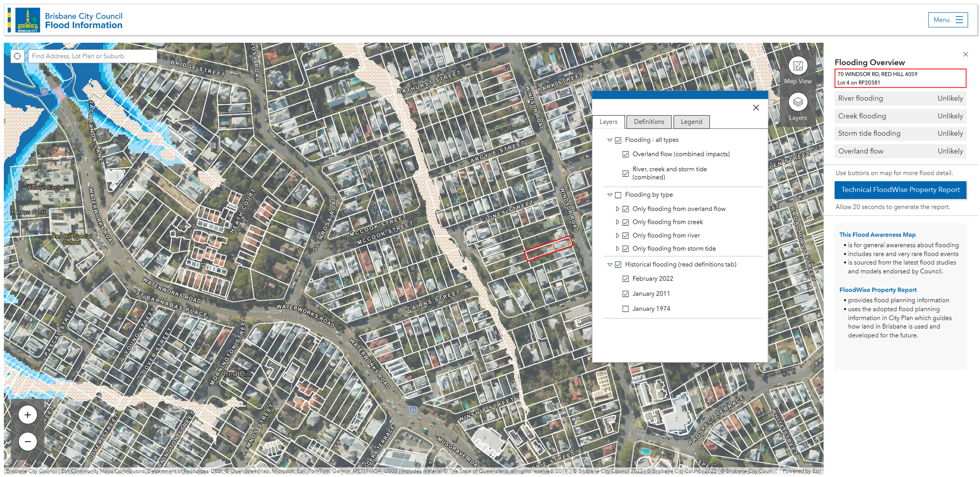This screenshot has height=477, width=980.
Task: Close the Flooding Overview side panel
Action: [965, 54]
